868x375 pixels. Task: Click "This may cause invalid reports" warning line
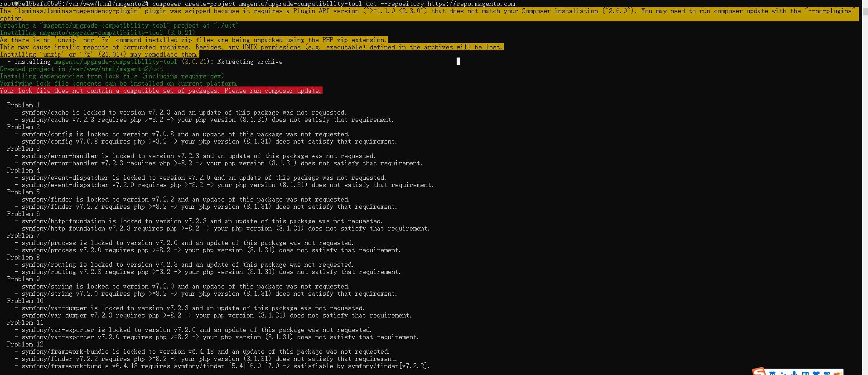pos(252,47)
